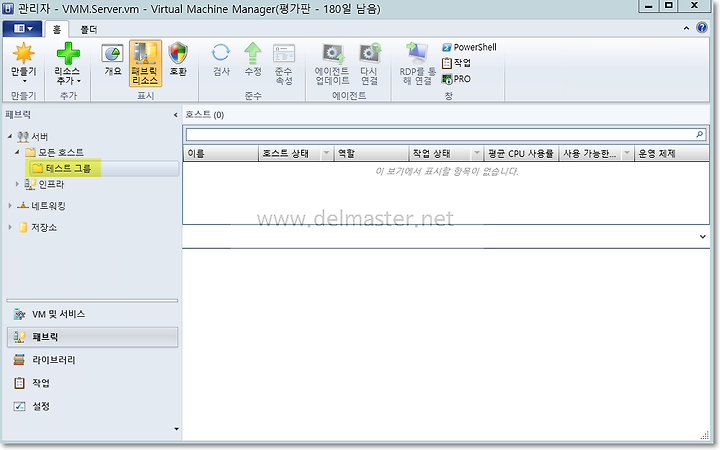Click the 수정 green arrow icon
The width and height of the screenshot is (720, 450).
253,53
